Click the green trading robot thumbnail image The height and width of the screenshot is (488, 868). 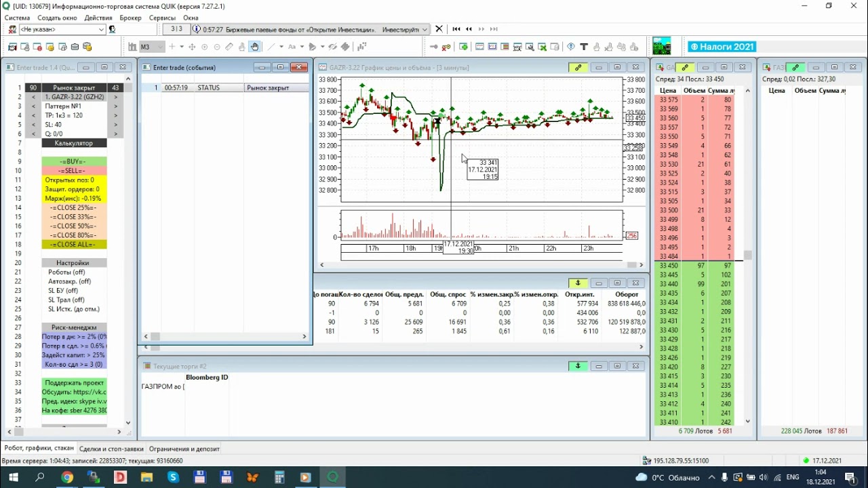[661, 46]
